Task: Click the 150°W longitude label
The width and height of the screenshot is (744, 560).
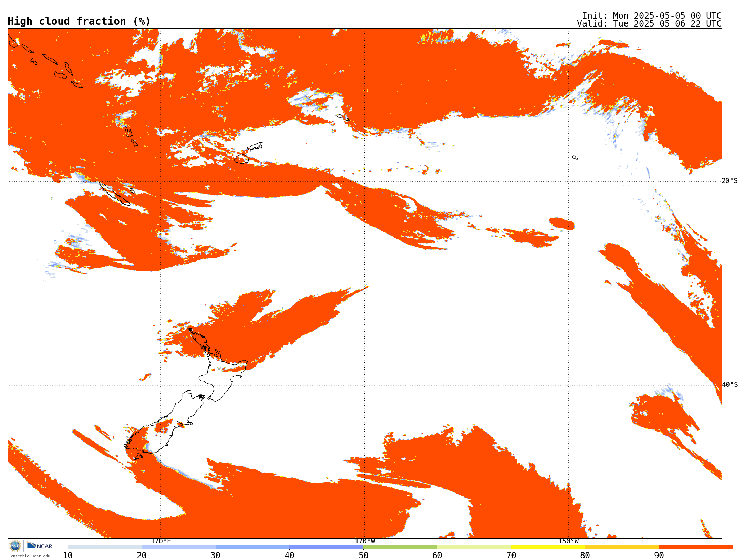Action: (x=568, y=541)
